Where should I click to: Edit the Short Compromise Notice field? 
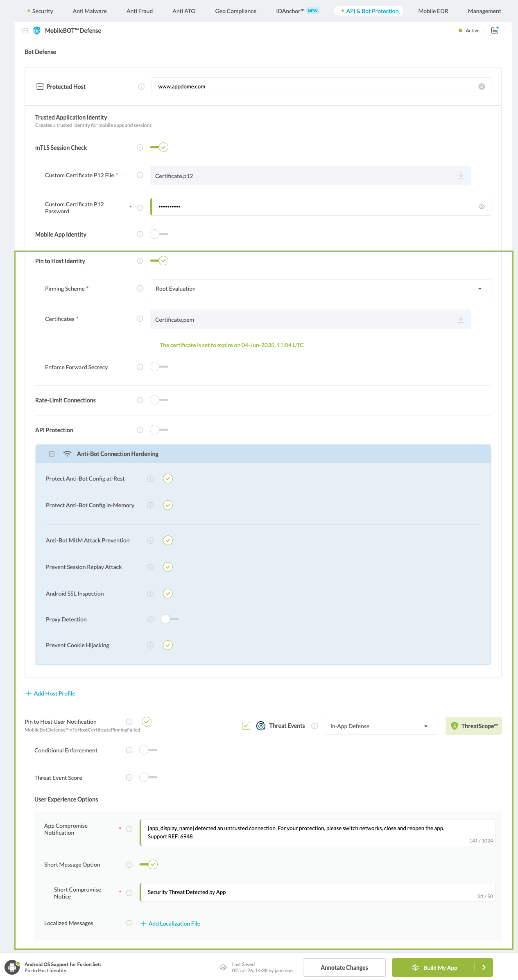click(318, 892)
